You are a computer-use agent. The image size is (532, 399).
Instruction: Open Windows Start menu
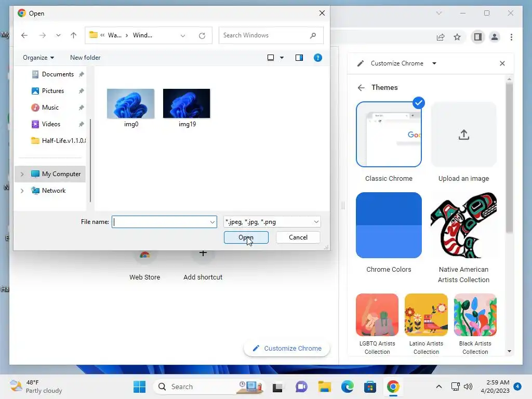tap(139, 387)
